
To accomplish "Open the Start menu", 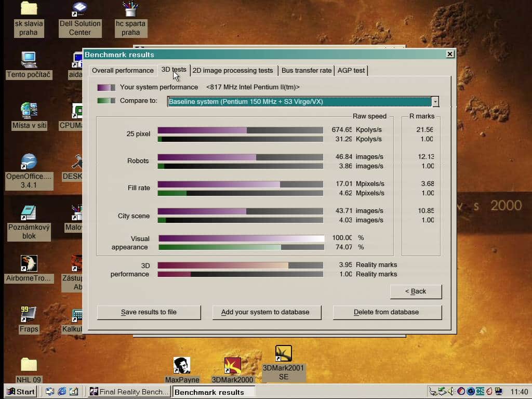I will click(x=21, y=392).
